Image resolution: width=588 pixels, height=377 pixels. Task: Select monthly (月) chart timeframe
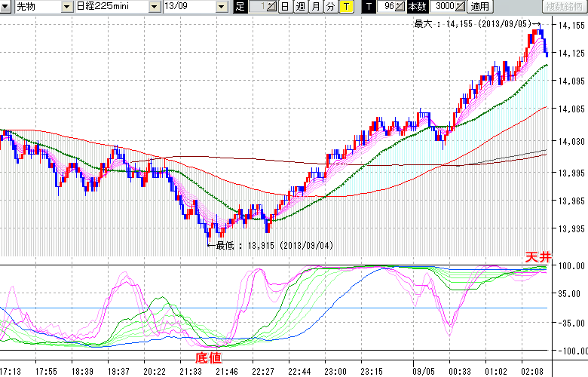tap(315, 7)
